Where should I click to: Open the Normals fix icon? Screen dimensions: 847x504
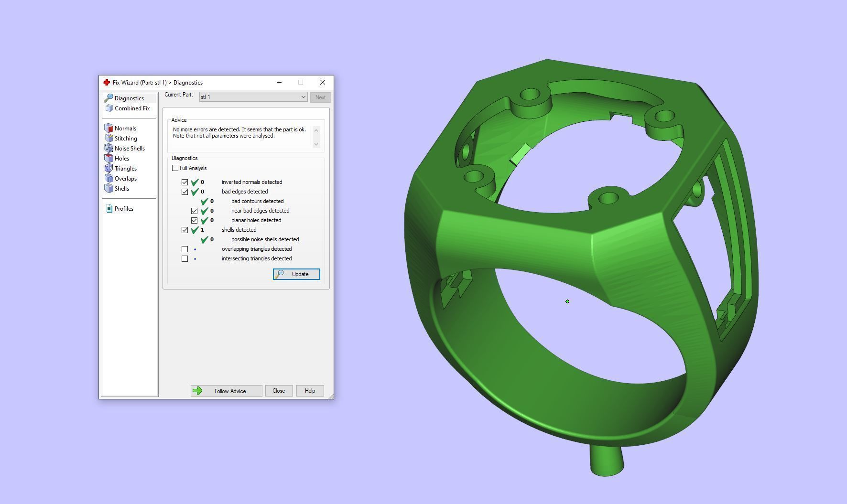click(109, 129)
